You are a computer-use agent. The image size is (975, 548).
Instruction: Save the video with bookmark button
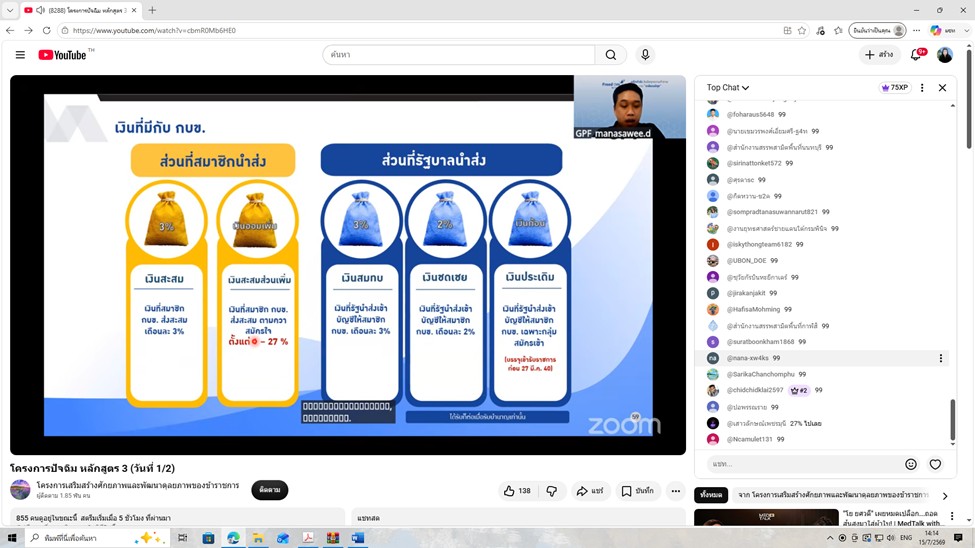637,491
